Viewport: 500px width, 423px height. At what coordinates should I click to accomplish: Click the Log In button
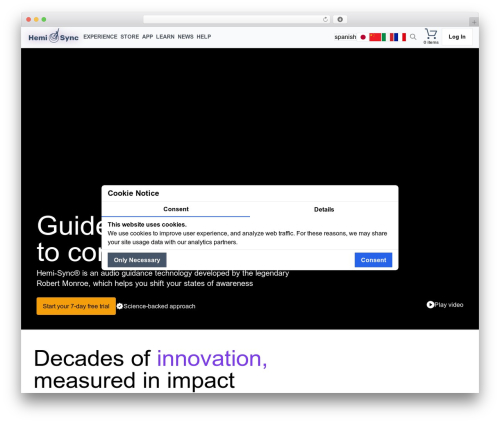click(457, 37)
